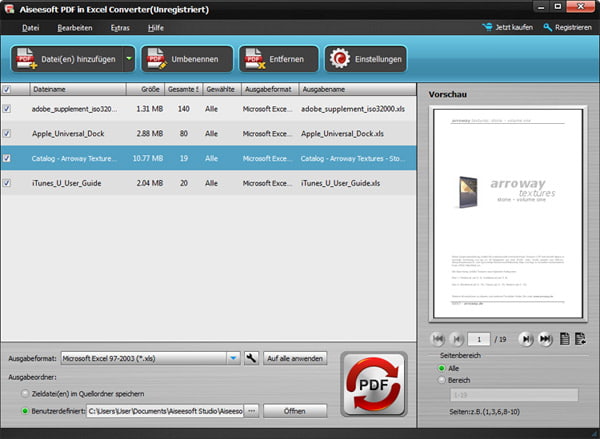Open the Extras menu

click(120, 27)
